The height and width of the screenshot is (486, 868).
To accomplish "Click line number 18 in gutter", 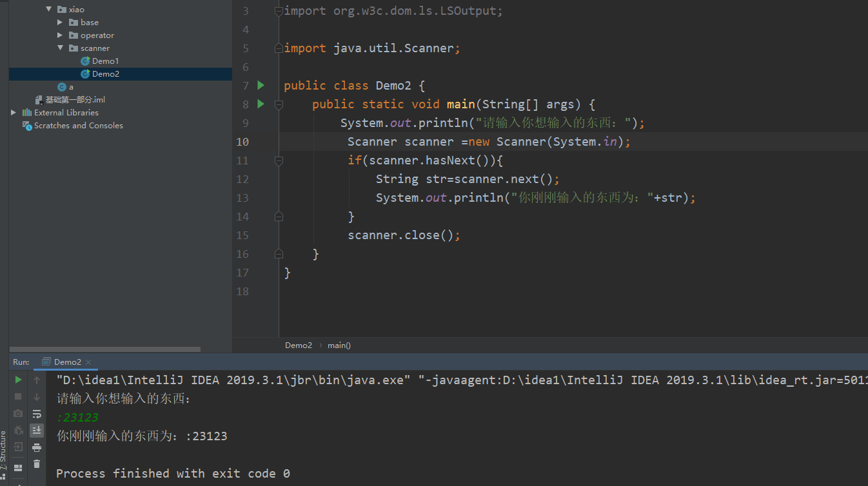I will click(x=242, y=291).
